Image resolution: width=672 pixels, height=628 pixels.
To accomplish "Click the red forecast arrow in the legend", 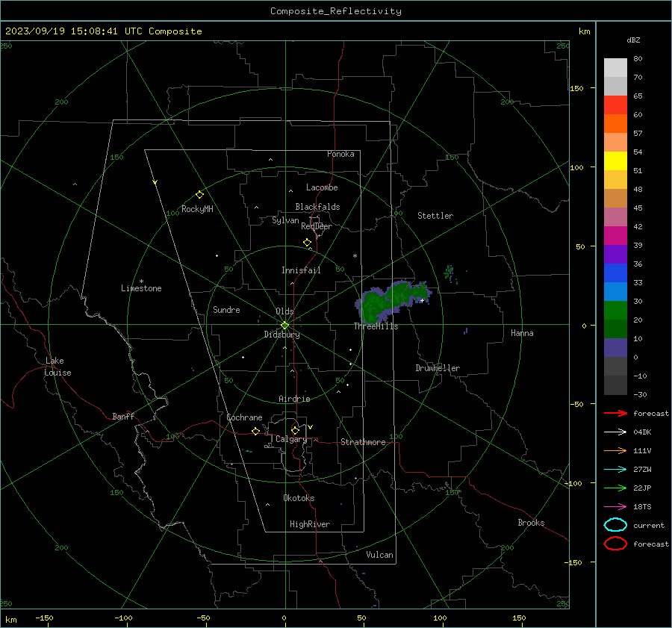I will pos(615,413).
